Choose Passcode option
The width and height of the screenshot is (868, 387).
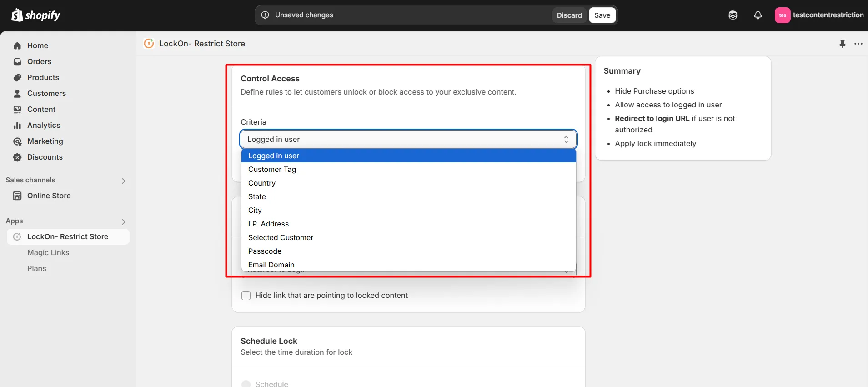tap(408, 251)
